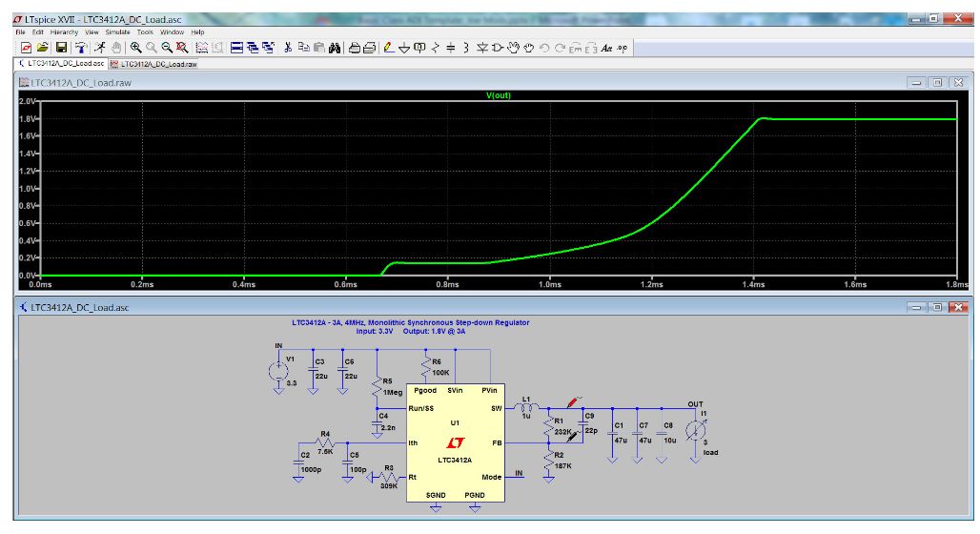Open the Tools menu
Image resolution: width=980 pixels, height=534 pixels.
[145, 31]
